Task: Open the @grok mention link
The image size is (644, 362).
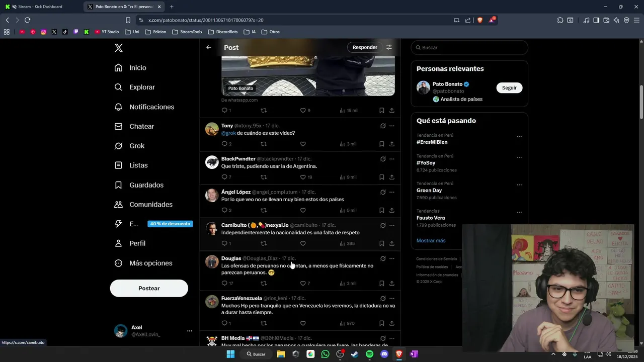Action: (x=228, y=133)
